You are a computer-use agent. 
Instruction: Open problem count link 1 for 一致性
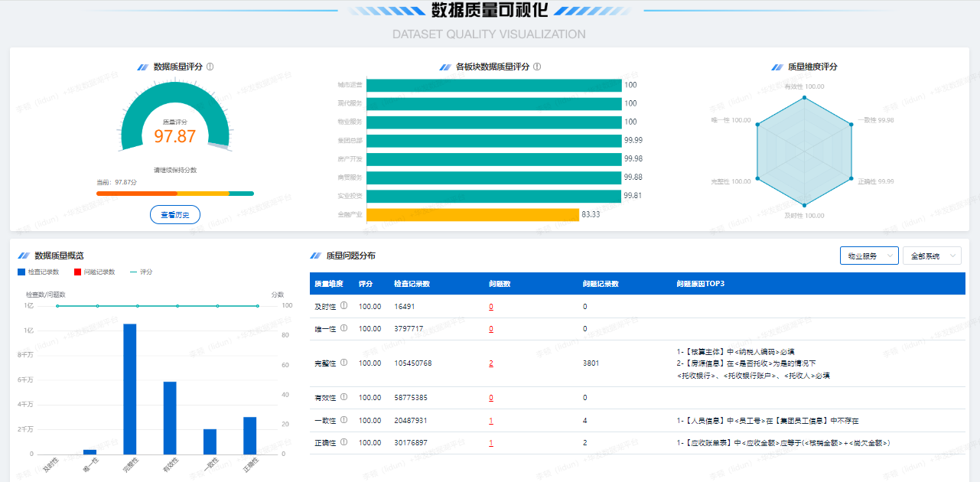pyautogui.click(x=491, y=421)
